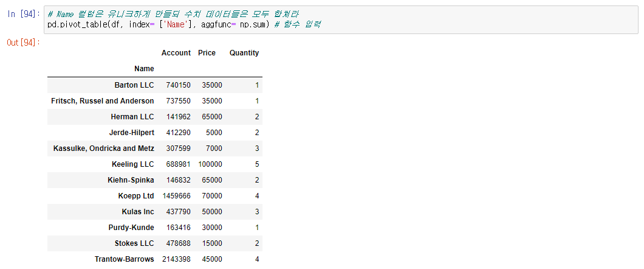This screenshot has width=644, height=269.
Task: Click Price value 70000 for Koepp Ltd
Action: tap(212, 196)
